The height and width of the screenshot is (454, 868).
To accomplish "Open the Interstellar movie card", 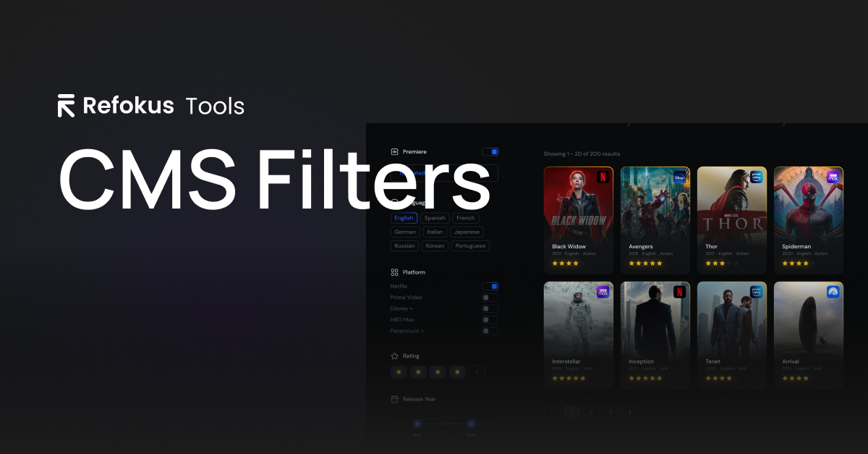I will [x=579, y=333].
